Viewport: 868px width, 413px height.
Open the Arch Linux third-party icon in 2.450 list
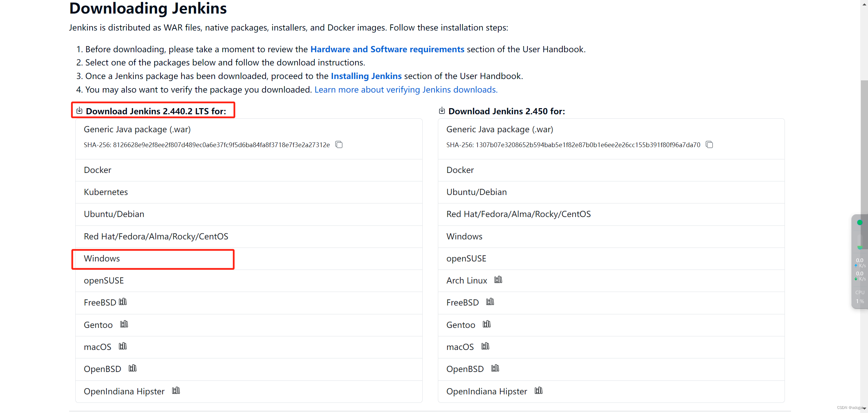coord(498,280)
